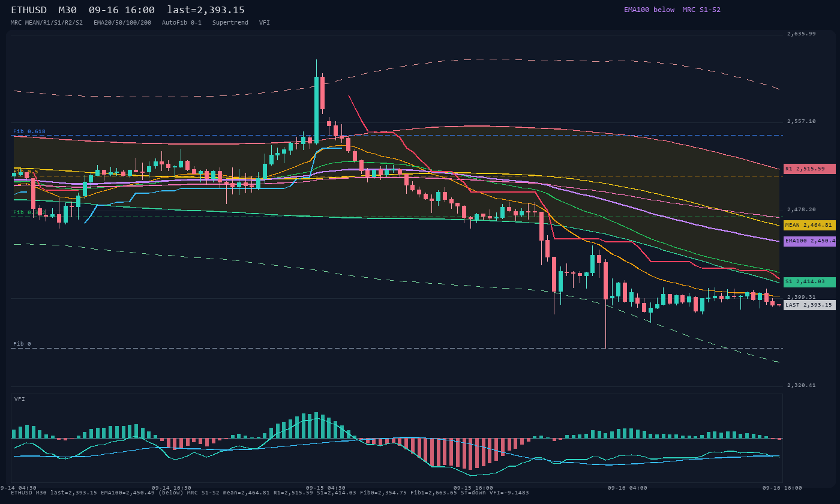The image size is (840, 504).
Task: Click the Fib 0.618 level label
Action: click(x=29, y=131)
